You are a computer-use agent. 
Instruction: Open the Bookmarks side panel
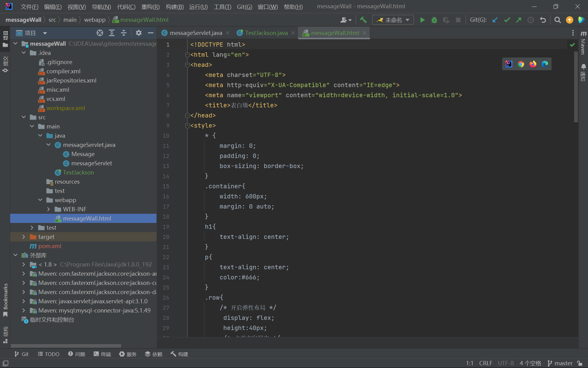click(x=5, y=300)
